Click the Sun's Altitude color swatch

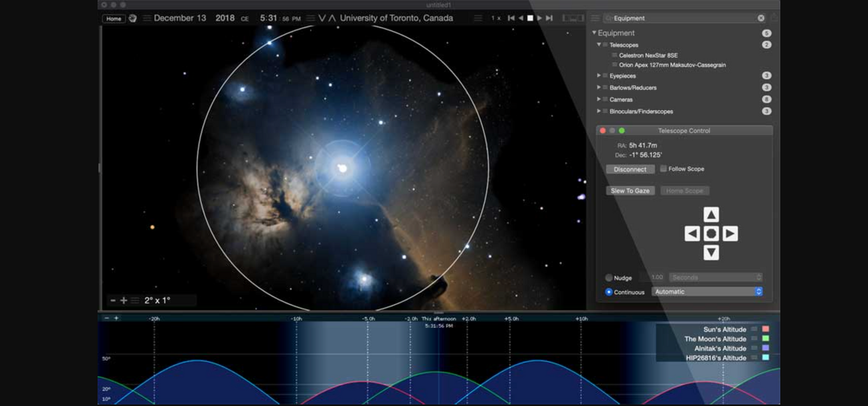766,329
